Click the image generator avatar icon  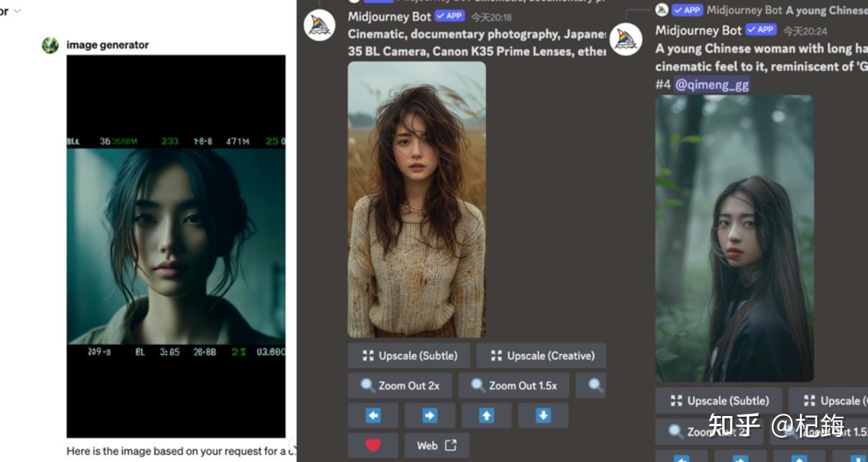click(x=50, y=45)
